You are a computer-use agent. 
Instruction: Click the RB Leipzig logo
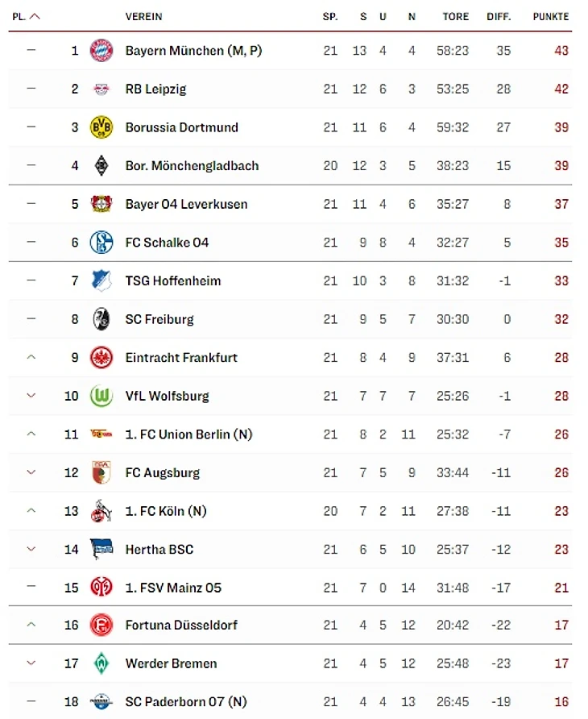101,89
